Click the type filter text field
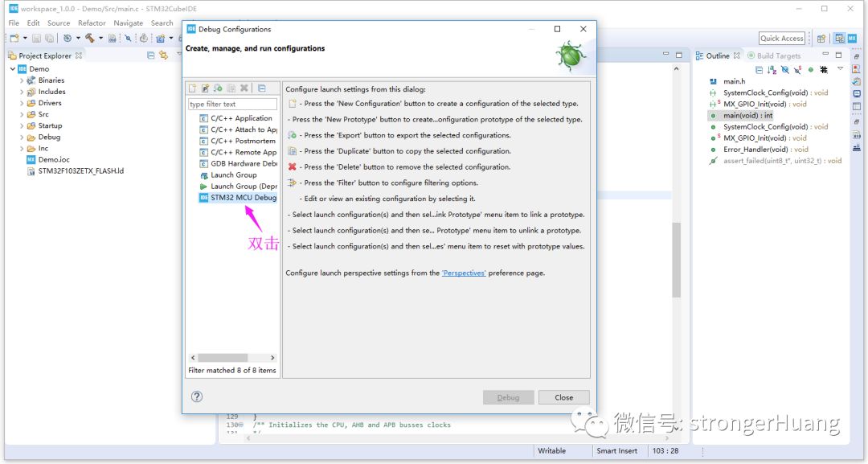The image size is (868, 464). coord(232,104)
